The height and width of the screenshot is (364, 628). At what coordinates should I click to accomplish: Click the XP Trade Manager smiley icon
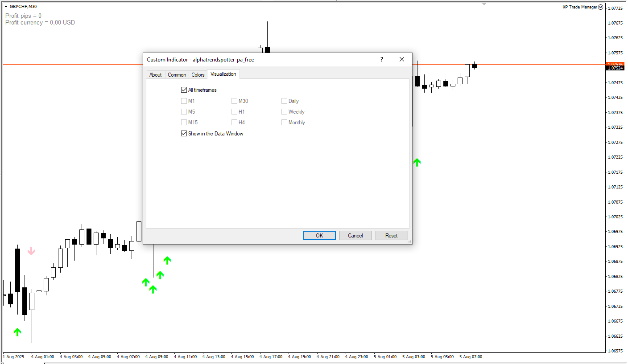pyautogui.click(x=600, y=7)
